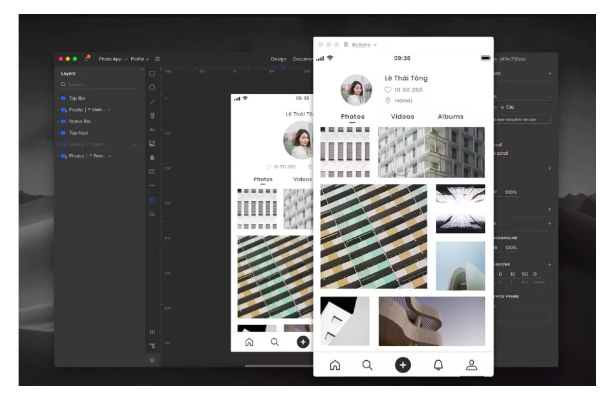Expand the Profile layer group
612x405 pixels.
click(x=59, y=110)
